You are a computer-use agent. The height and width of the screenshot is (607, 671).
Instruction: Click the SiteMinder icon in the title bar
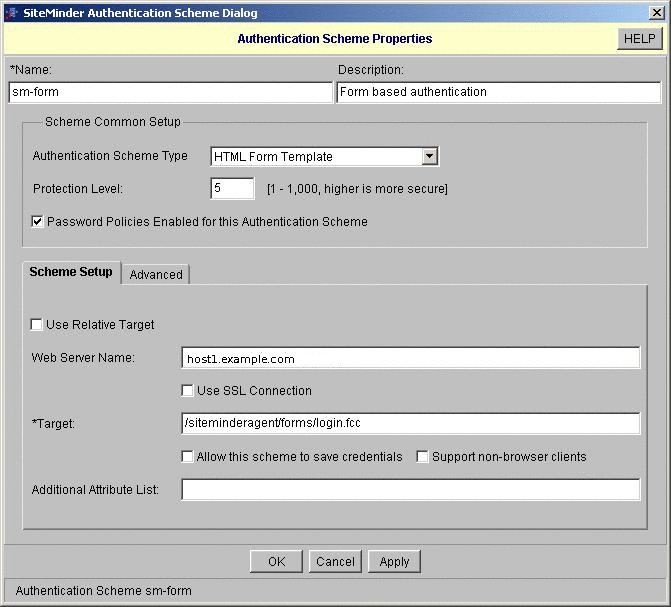[x=11, y=13]
